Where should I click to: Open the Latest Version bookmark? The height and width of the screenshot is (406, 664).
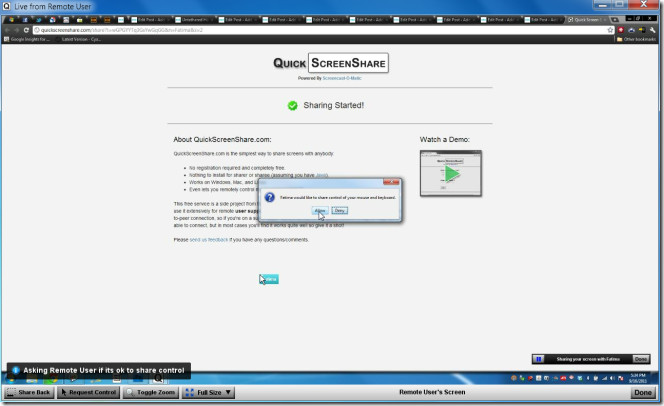78,39
